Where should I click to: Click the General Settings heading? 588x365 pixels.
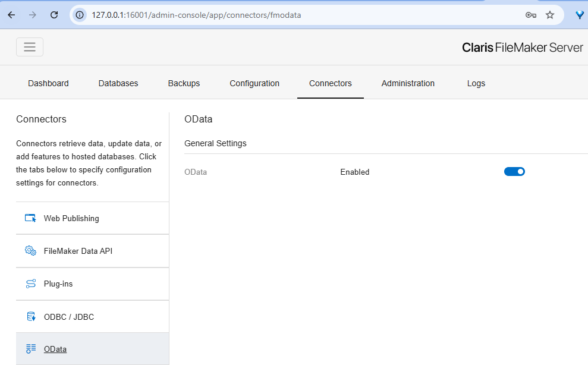[215, 143]
